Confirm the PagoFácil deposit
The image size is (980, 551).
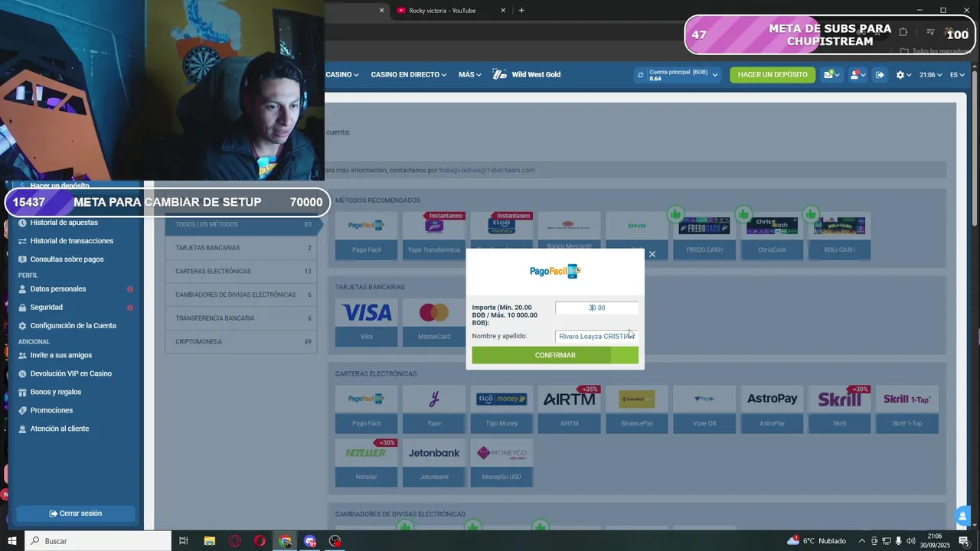point(555,355)
